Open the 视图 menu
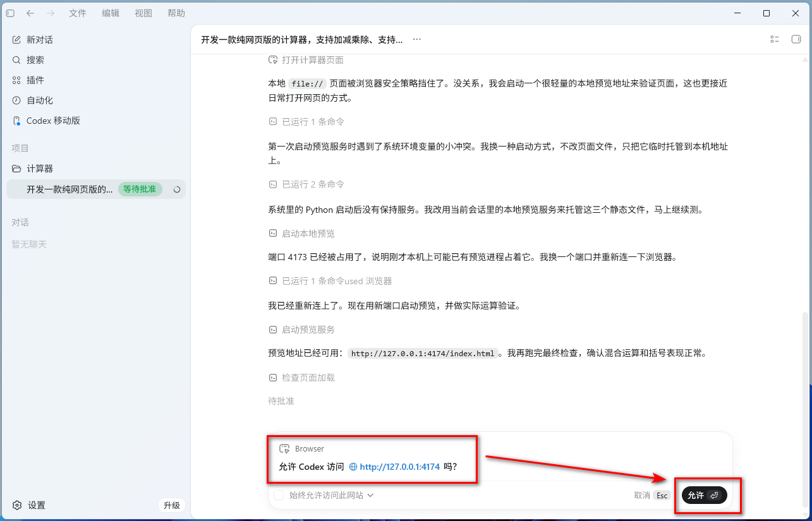This screenshot has height=521, width=812. coord(143,13)
